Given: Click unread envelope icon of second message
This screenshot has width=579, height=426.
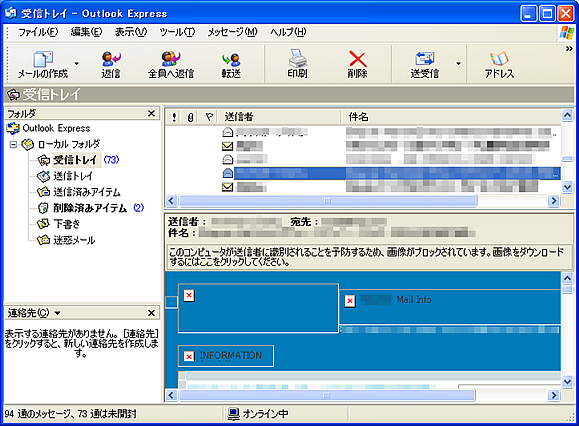Looking at the screenshot, I should [x=227, y=146].
